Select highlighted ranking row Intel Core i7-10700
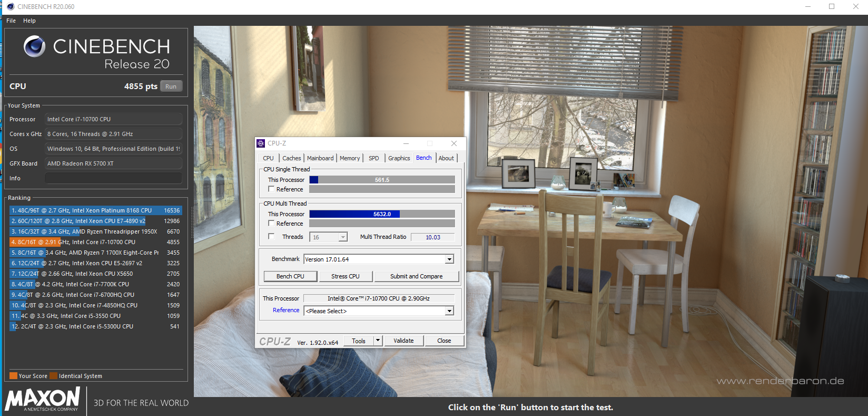Image resolution: width=868 pixels, height=416 pixels. pos(95,242)
